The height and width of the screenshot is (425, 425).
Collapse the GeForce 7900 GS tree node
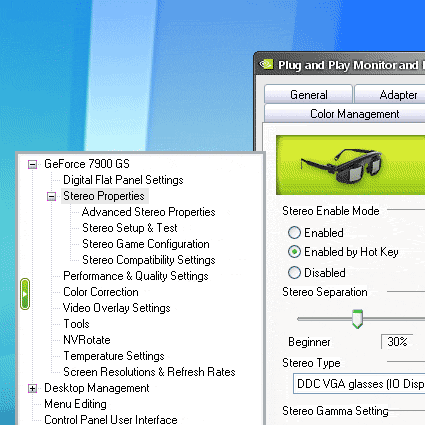point(32,164)
